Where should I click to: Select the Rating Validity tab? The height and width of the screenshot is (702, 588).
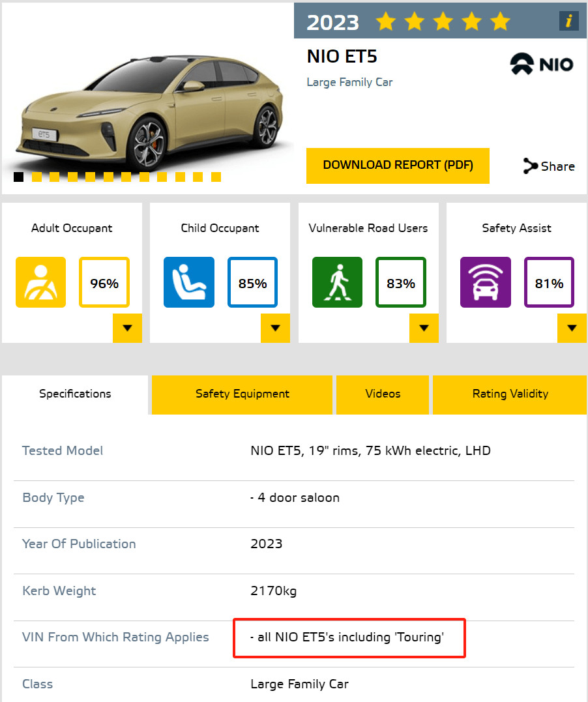pos(510,394)
